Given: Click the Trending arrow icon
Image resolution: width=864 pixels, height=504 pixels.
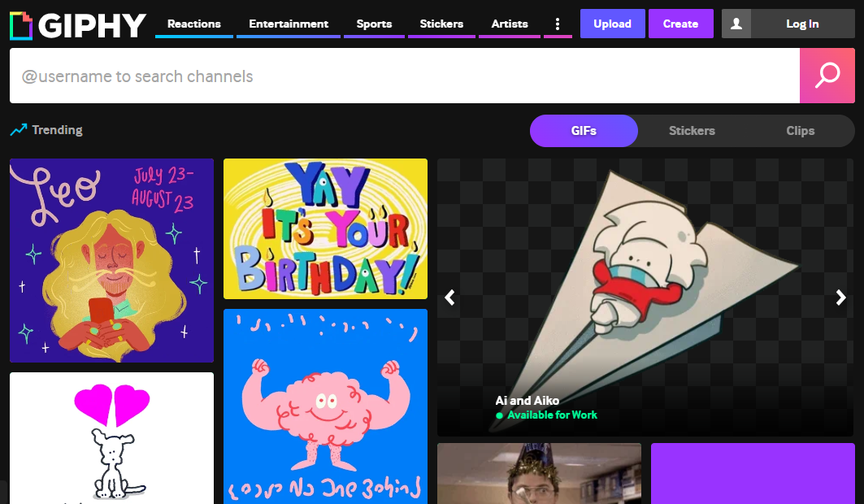Looking at the screenshot, I should (18, 130).
